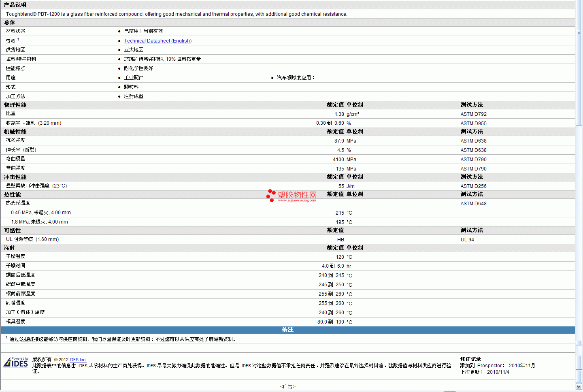
Task: Select the "1.38" density value
Action: click(339, 114)
